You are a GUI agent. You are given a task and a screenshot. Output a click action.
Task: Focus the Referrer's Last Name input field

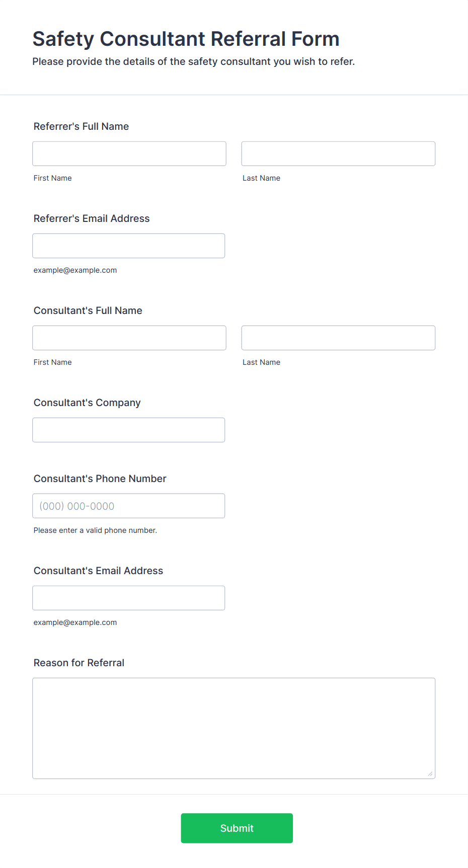338,153
